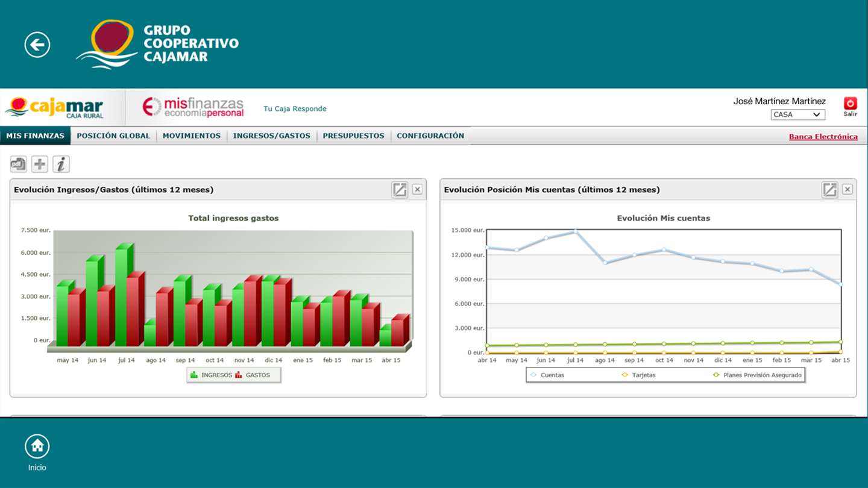The image size is (868, 488).
Task: Click the Evolución Mis cuentas chart title
Action: [664, 218]
